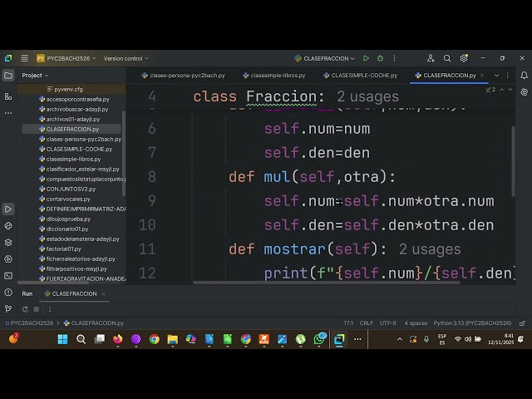Open diccionario01.py in project tree
532x399 pixels.
click(64, 229)
